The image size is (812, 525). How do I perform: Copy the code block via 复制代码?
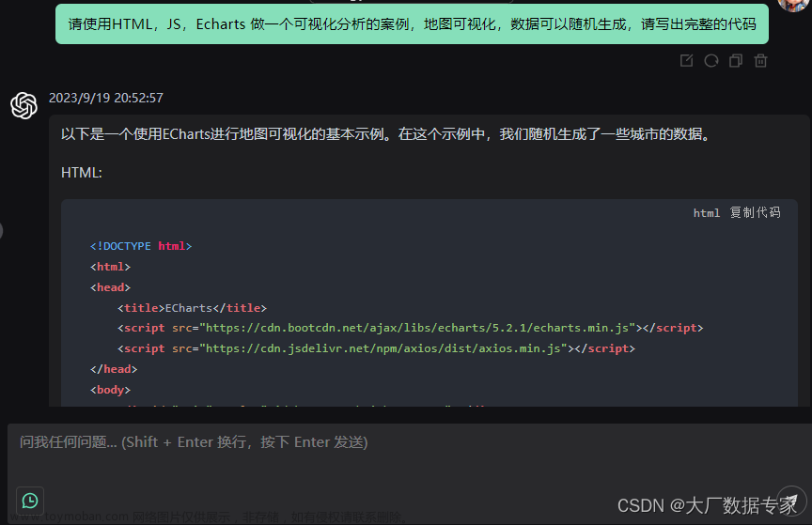755,213
